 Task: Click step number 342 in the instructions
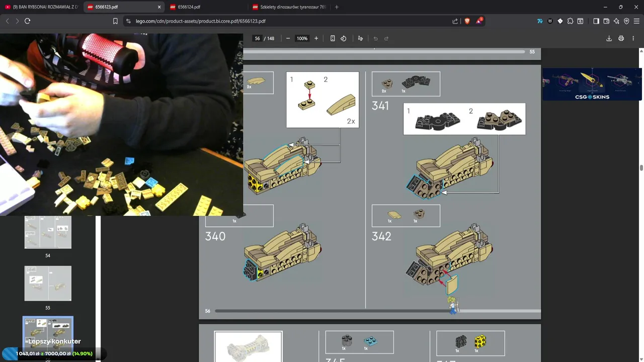pos(381,236)
